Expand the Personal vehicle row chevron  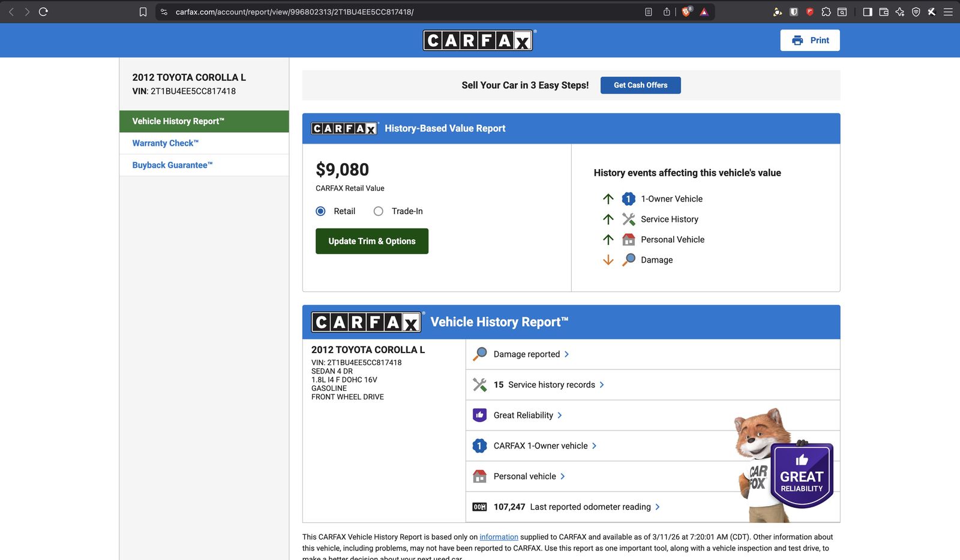(x=563, y=477)
